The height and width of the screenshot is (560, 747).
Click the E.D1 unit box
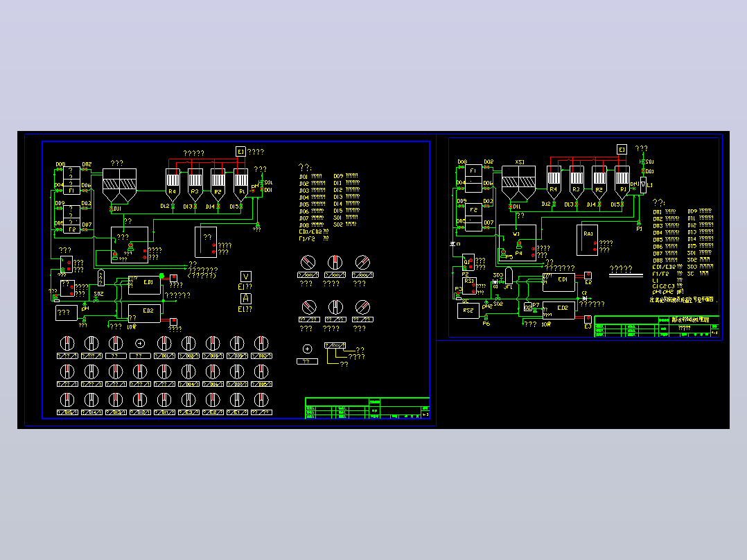[x=144, y=285]
